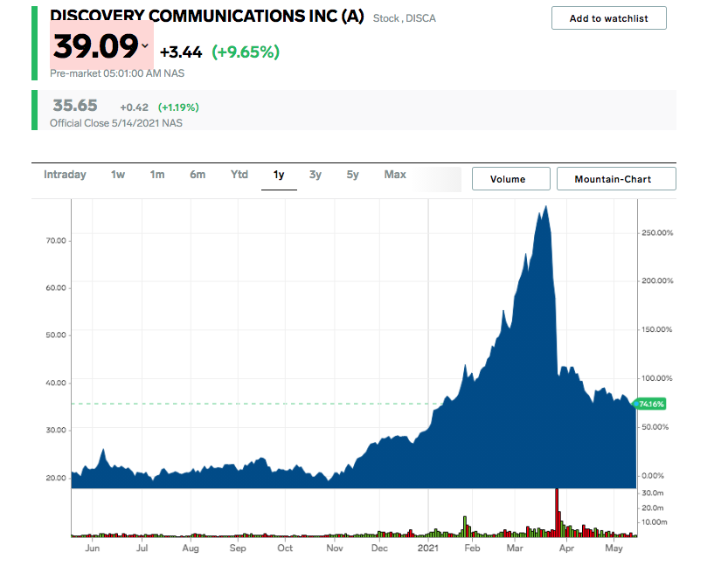Click the 50.00 price axis label
This screenshot has height=566, width=728.
coord(56,335)
